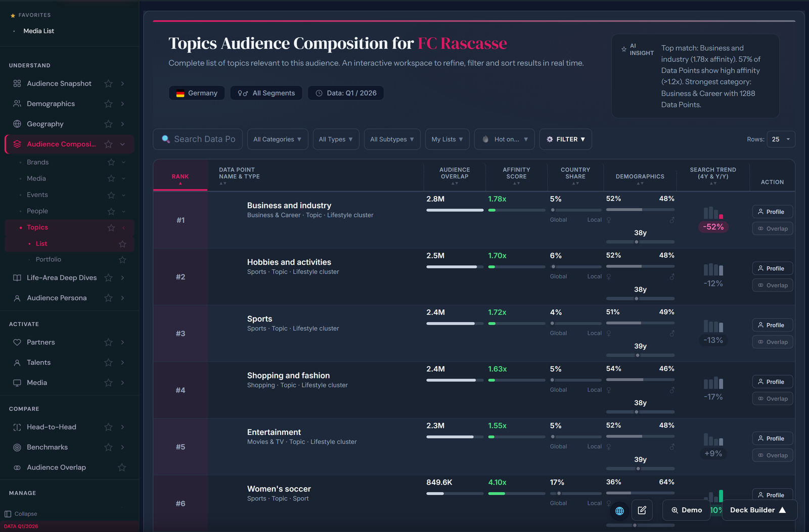The height and width of the screenshot is (532, 809).
Task: Click the Audience Persona person icon
Action: point(17,298)
